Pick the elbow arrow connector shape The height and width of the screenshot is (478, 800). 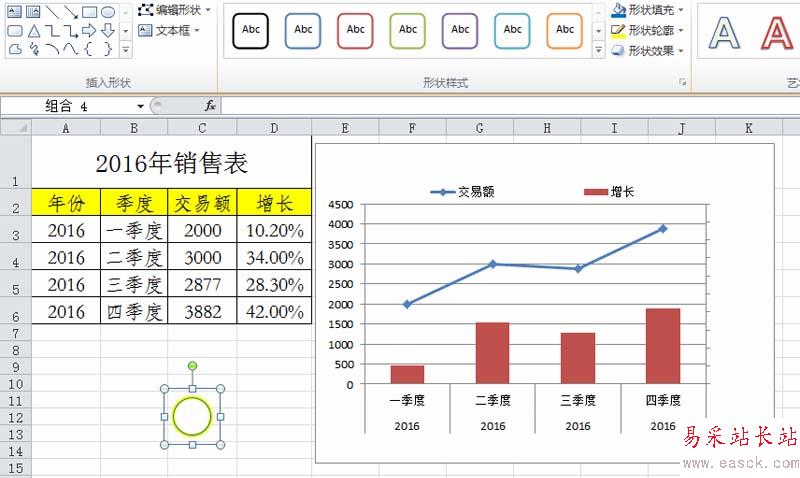coord(70,31)
